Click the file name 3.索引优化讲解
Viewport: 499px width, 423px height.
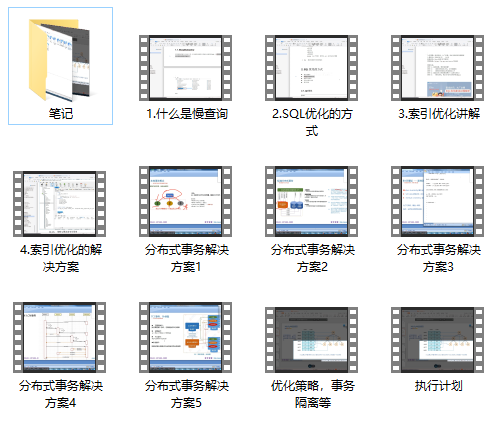pos(439,114)
